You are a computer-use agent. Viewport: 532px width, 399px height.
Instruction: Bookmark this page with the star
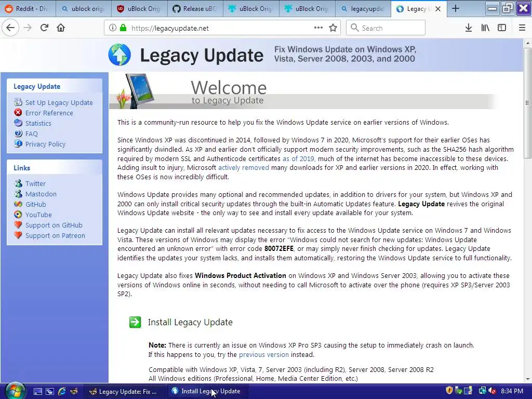[333, 28]
